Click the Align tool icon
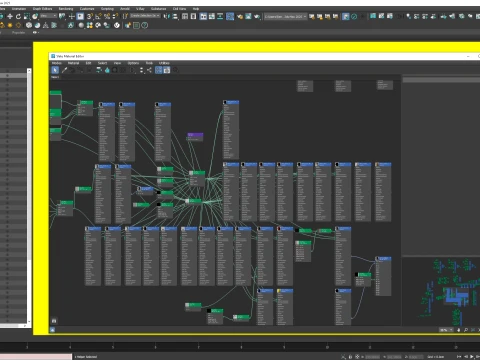This screenshot has height=360, width=480. tap(175, 16)
